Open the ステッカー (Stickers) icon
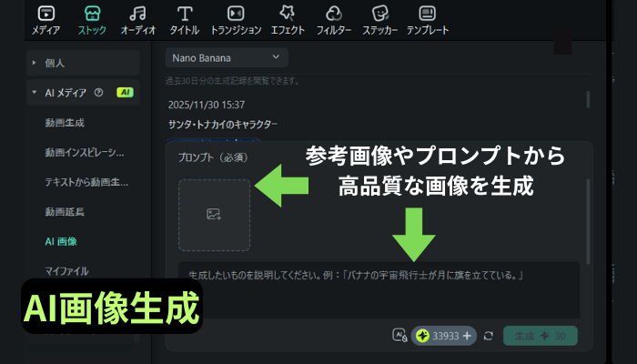This screenshot has width=637, height=364. (x=380, y=14)
